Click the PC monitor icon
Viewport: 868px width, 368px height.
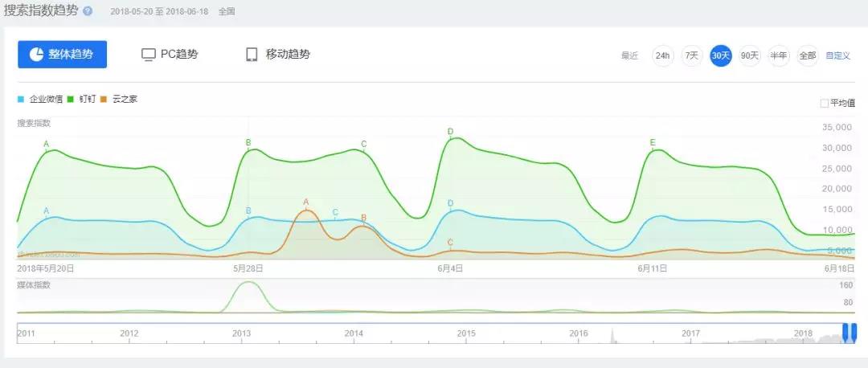pyautogui.click(x=148, y=55)
